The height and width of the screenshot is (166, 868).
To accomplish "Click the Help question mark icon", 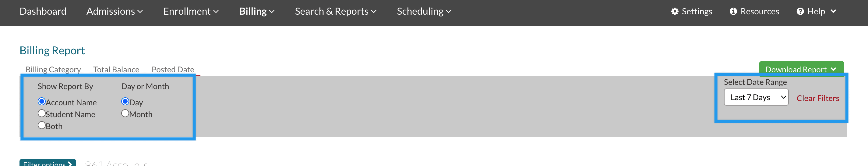I will click(800, 12).
